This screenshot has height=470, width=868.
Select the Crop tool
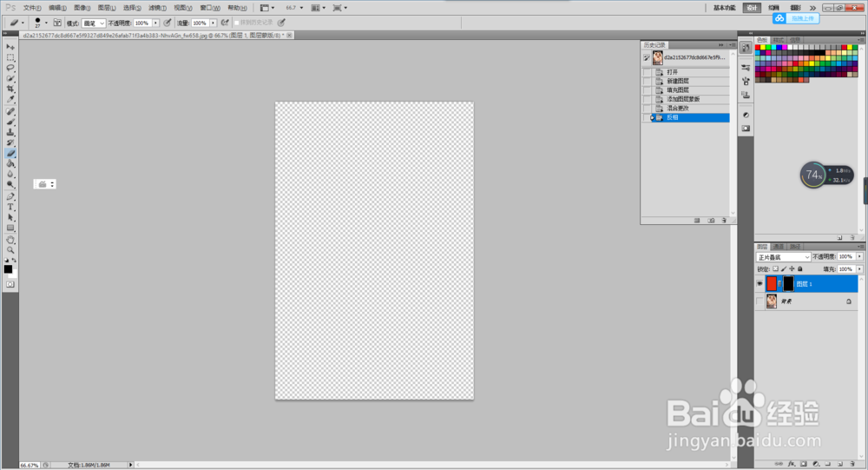click(x=10, y=89)
